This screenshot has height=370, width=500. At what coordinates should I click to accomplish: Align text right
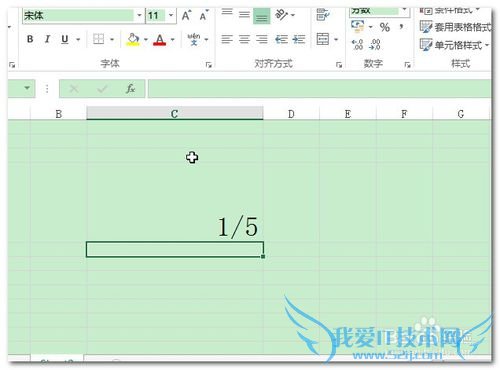[x=262, y=39]
